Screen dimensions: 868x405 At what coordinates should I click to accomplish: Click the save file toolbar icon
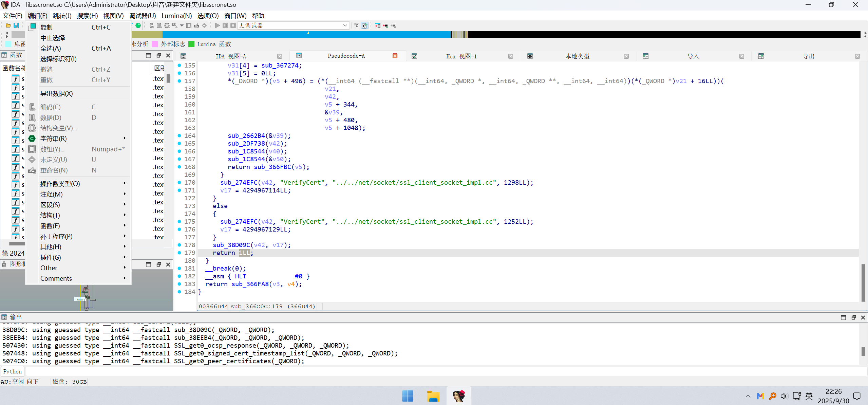[x=16, y=25]
